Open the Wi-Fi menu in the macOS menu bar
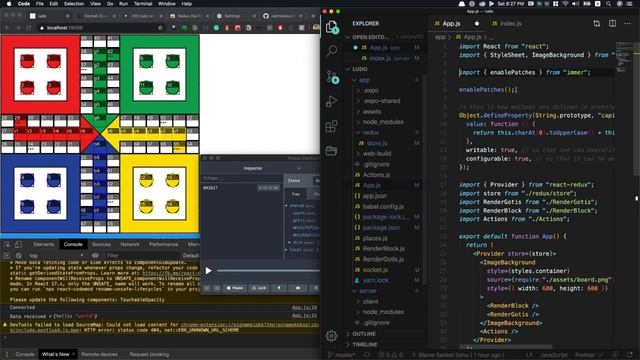 pyautogui.click(x=565, y=4)
